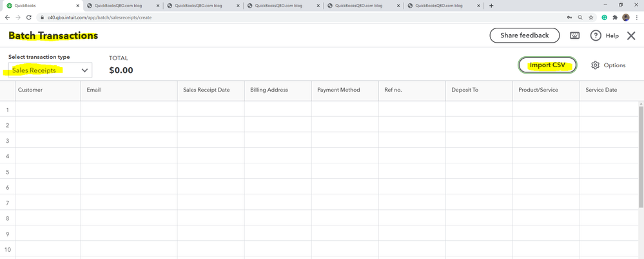644x259 pixels.
Task: Reload the page with refresh icon
Action: [29, 17]
